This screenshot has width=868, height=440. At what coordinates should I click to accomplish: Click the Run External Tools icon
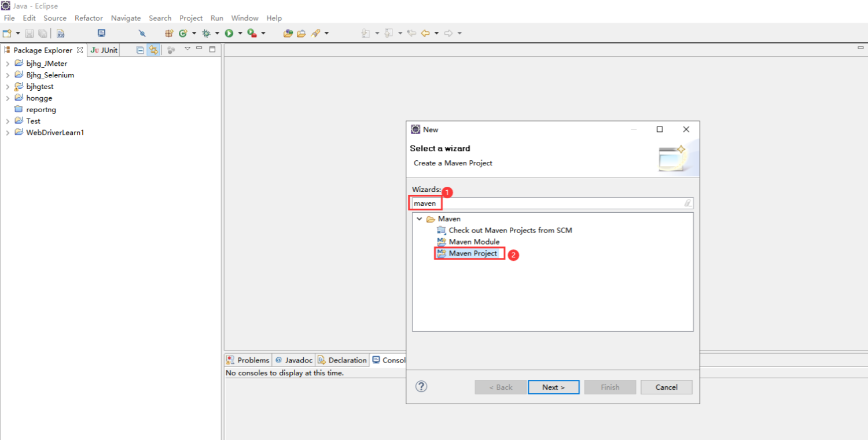click(x=252, y=33)
